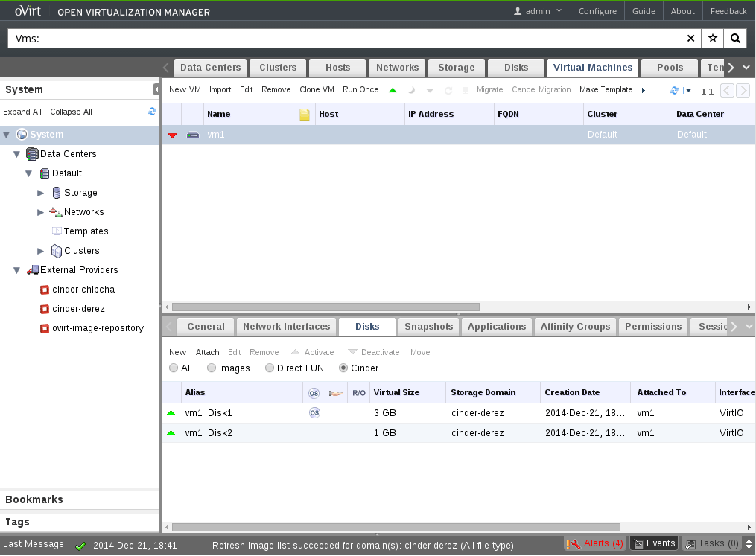Expand the Clusters tree node arrow
The height and width of the screenshot is (556, 756).
[41, 251]
